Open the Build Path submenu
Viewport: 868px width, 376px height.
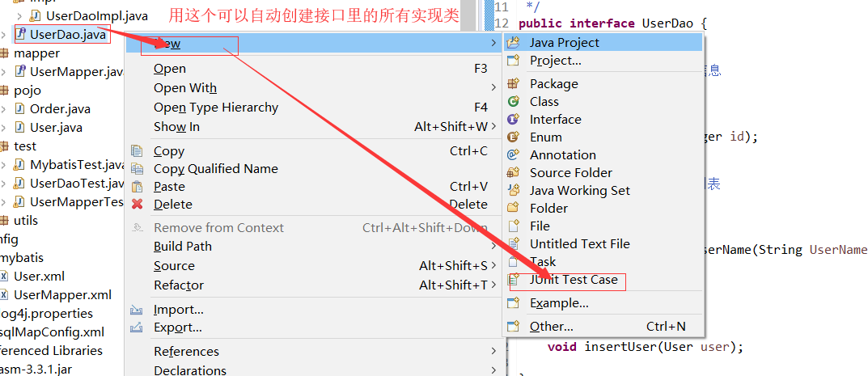point(183,247)
